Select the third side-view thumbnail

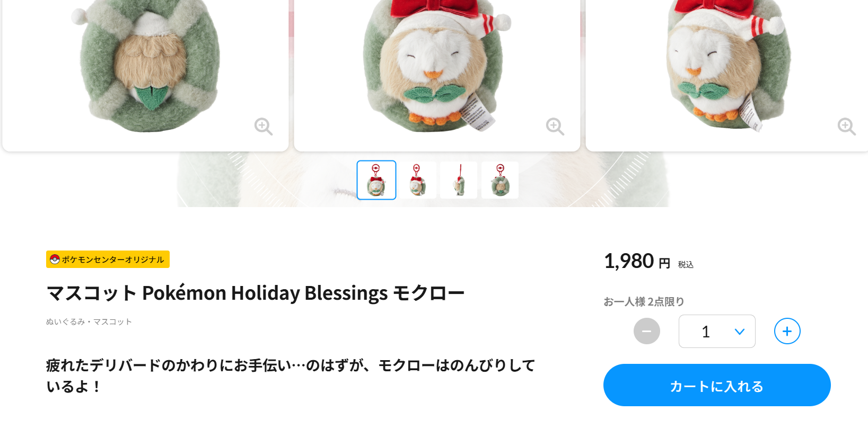click(x=459, y=180)
